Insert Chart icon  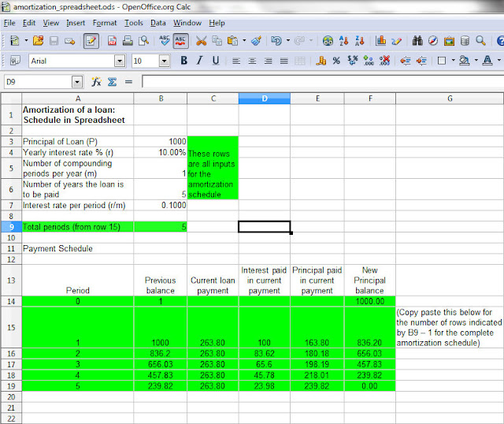coord(380,41)
